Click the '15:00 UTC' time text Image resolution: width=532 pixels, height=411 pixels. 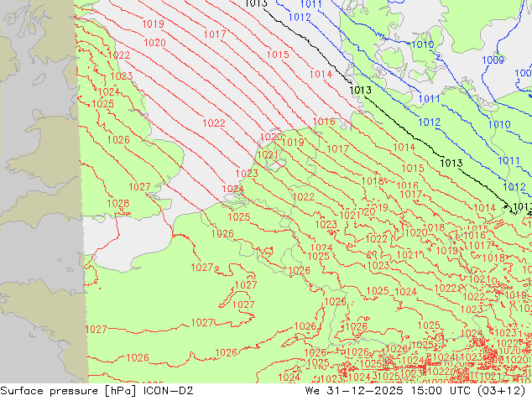[x=441, y=391]
